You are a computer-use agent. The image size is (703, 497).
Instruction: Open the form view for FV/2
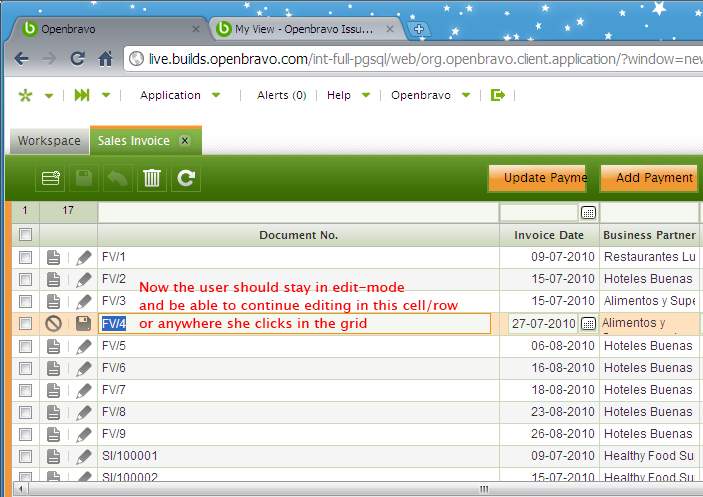53,279
